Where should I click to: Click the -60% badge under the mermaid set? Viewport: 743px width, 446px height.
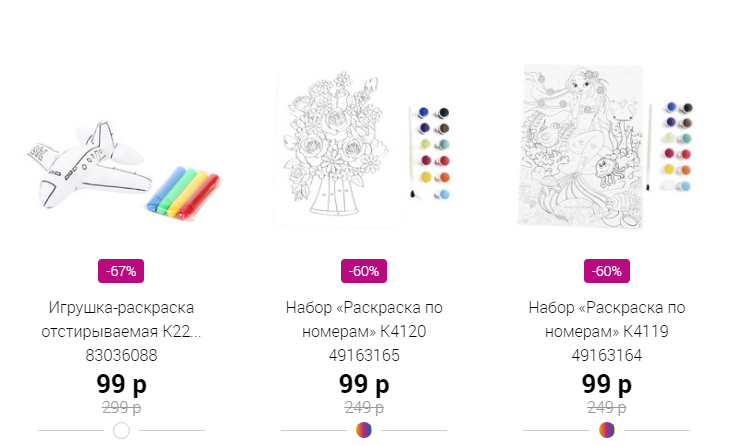tap(606, 271)
